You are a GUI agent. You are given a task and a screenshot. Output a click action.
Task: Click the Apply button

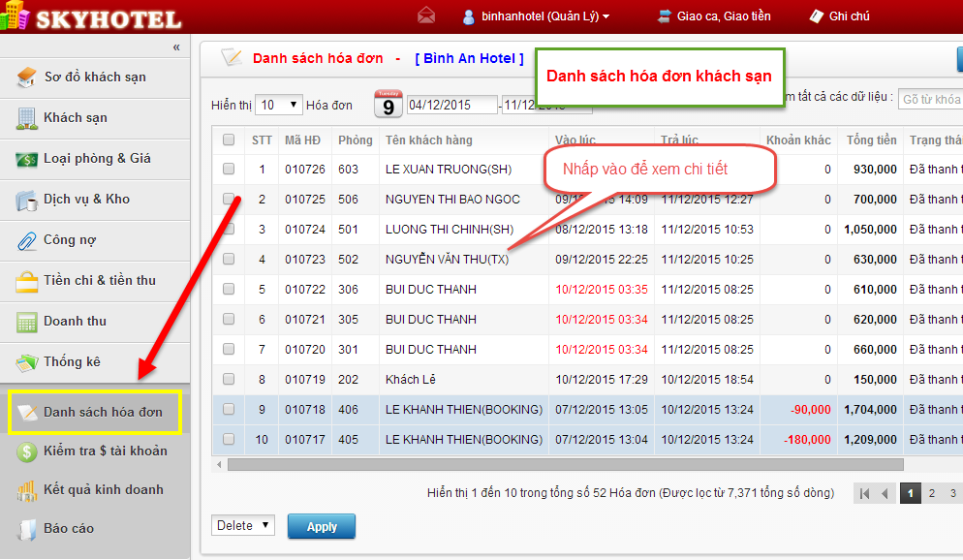pos(322,527)
